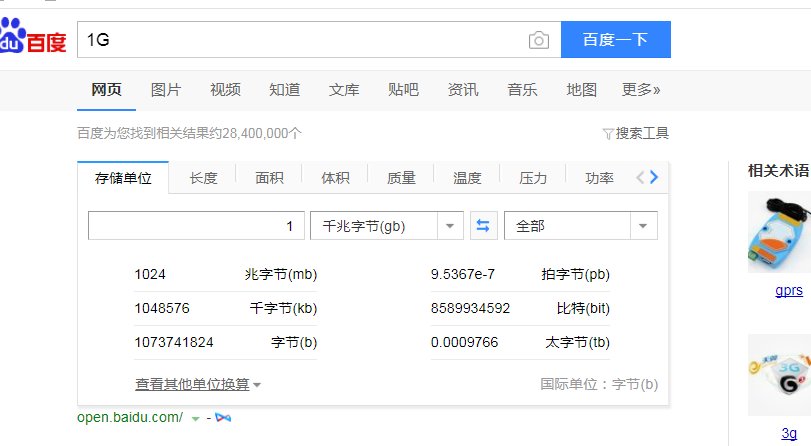Open the 文库 tab
The image size is (811, 446).
pyautogui.click(x=344, y=90)
